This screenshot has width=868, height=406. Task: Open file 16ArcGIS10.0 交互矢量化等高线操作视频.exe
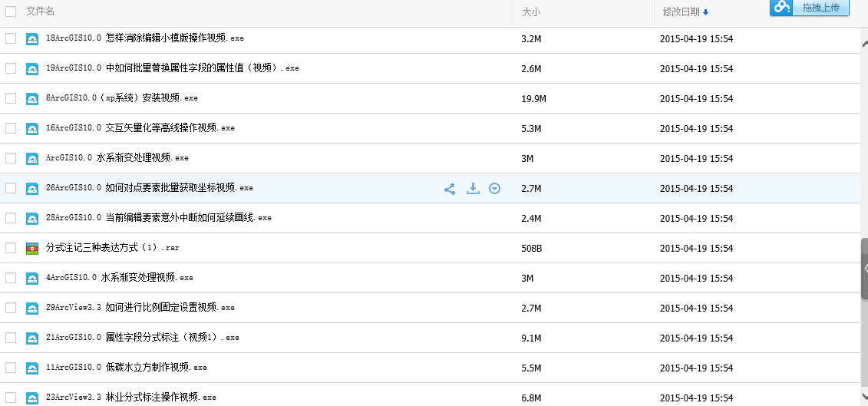click(140, 128)
